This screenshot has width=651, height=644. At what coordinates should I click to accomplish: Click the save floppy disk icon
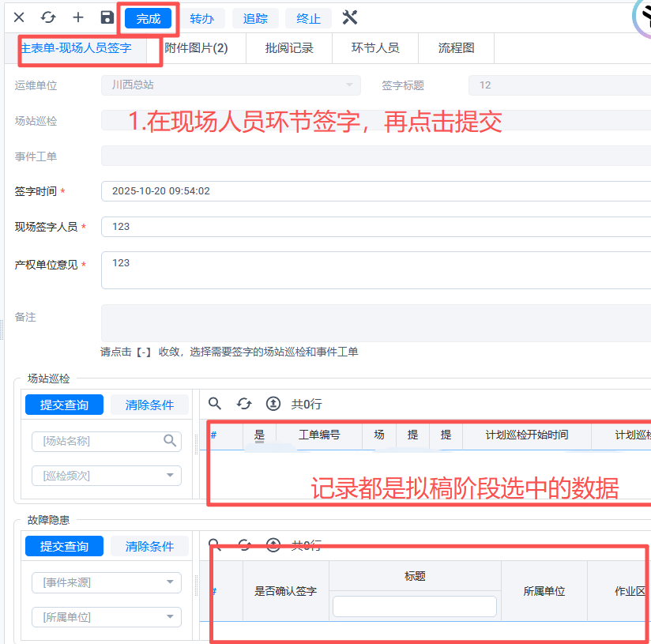click(107, 17)
